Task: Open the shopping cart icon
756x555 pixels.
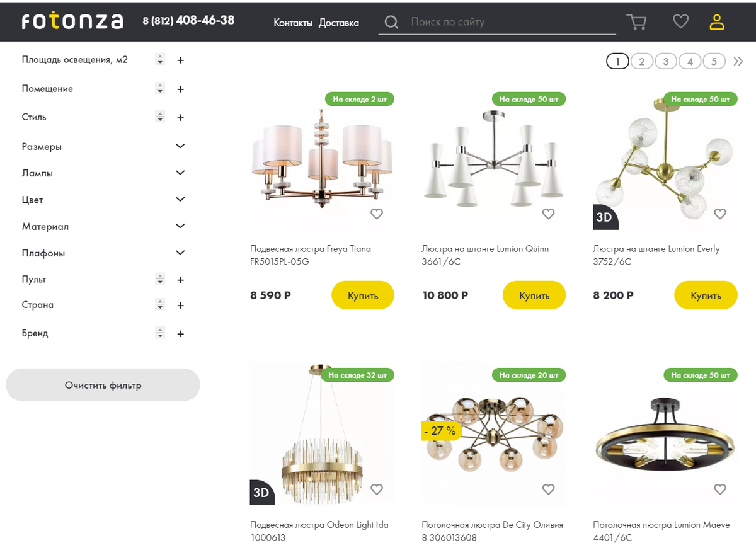Action: [637, 22]
